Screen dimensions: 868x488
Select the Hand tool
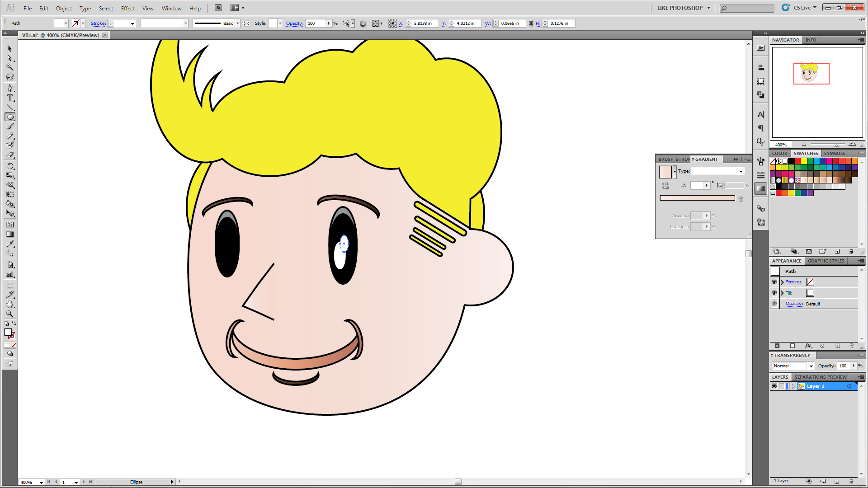tap(10, 304)
